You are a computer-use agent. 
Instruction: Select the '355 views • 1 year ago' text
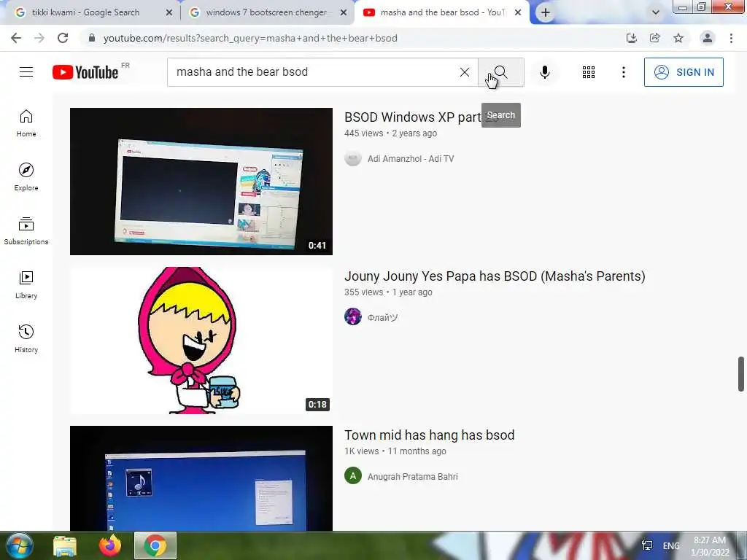coord(388,292)
